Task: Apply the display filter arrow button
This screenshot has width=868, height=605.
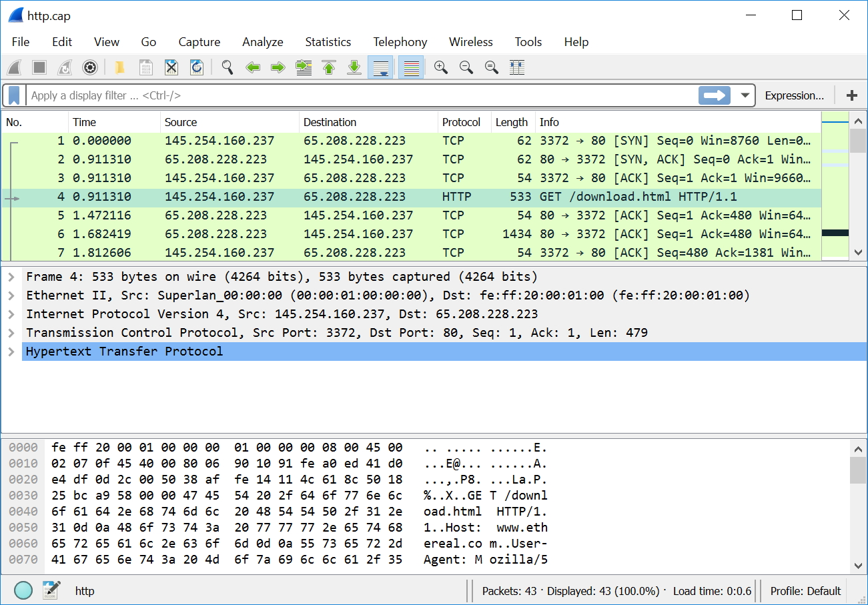Action: (x=715, y=95)
